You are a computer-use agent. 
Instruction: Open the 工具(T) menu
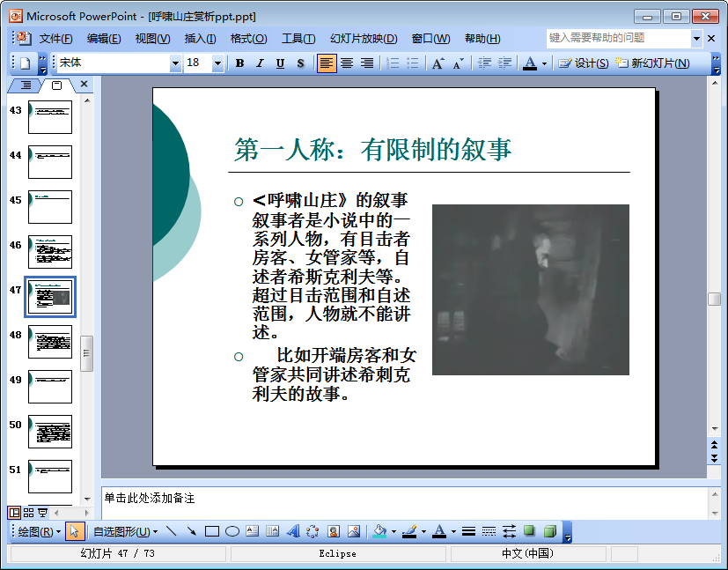coord(298,39)
